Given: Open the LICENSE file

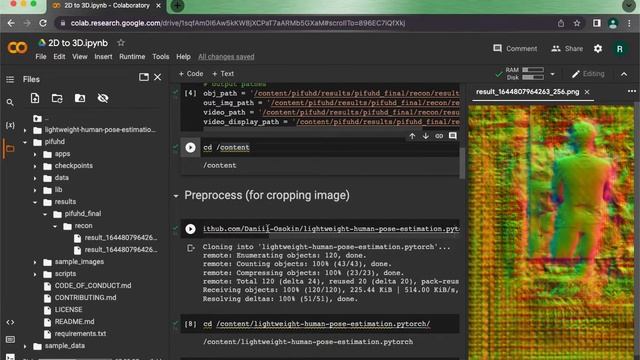Looking at the screenshot, I should click(x=68, y=310).
